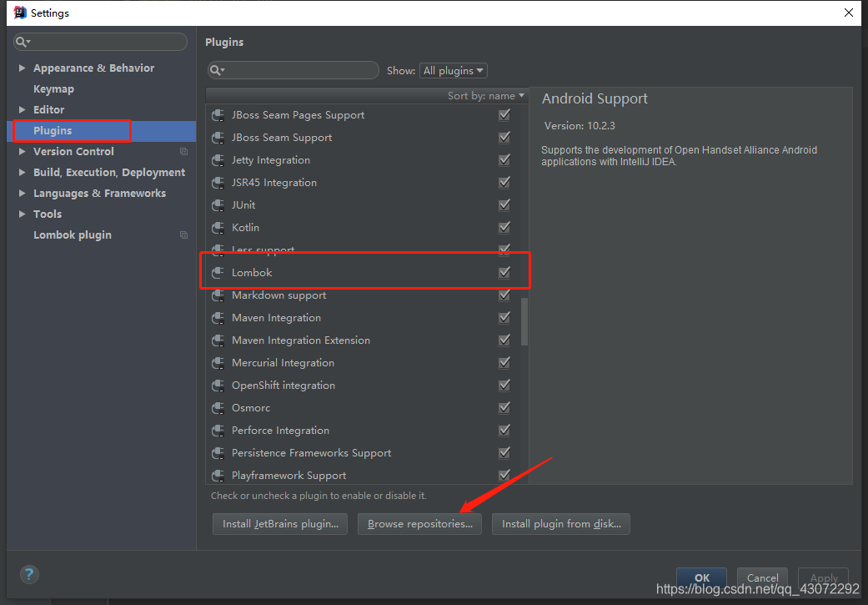Click the plugin icon beside Maven Integration
868x605 pixels.
pos(218,318)
